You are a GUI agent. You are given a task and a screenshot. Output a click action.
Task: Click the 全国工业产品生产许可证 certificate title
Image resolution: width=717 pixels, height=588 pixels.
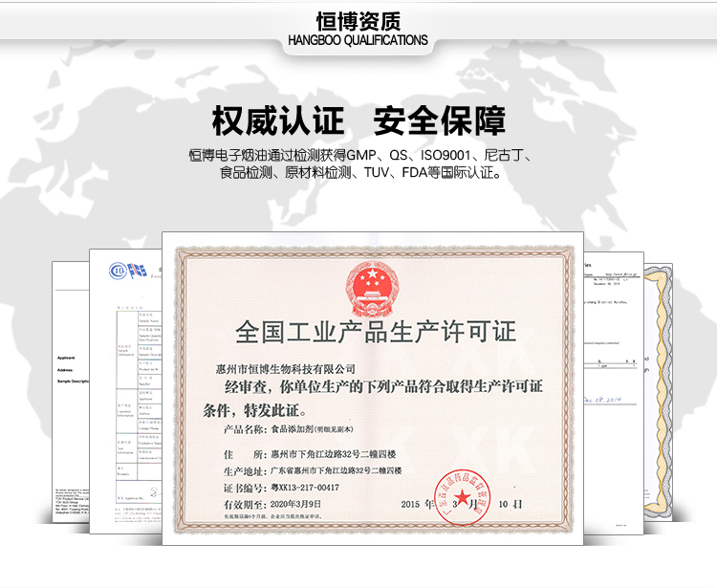click(x=376, y=332)
